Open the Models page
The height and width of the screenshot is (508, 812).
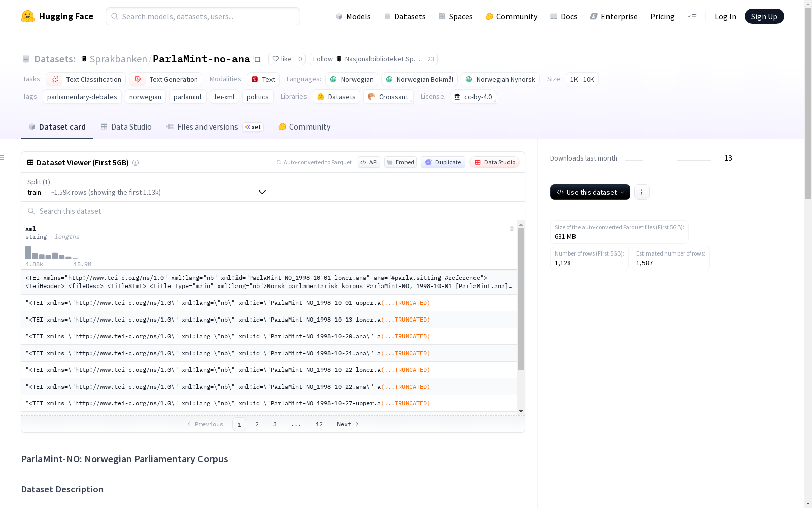(353, 16)
